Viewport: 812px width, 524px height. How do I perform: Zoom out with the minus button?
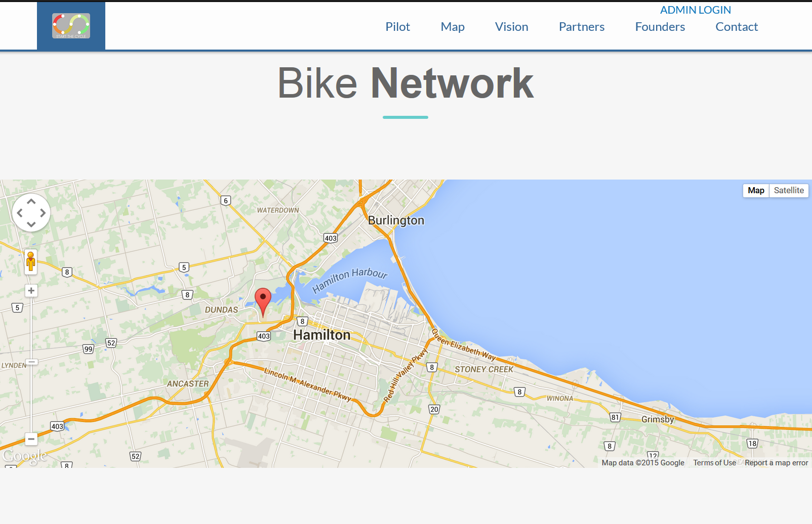(x=31, y=439)
